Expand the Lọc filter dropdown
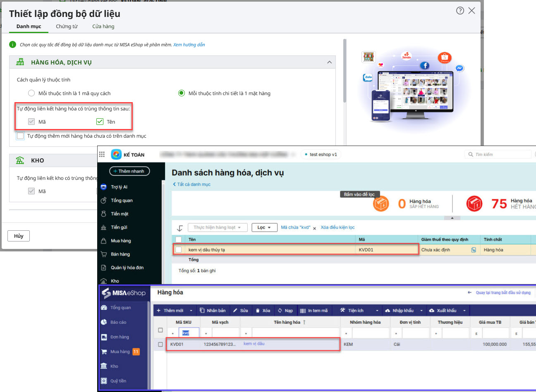 point(264,227)
